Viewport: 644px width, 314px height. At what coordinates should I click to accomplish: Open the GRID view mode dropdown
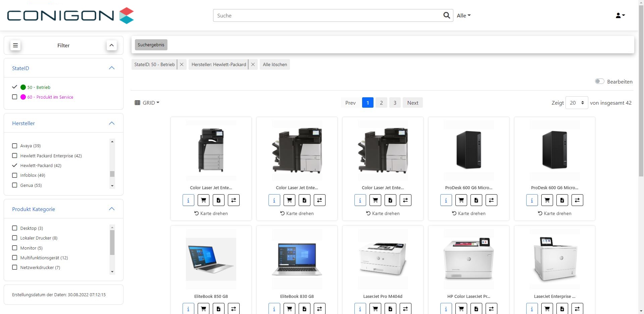click(x=147, y=103)
